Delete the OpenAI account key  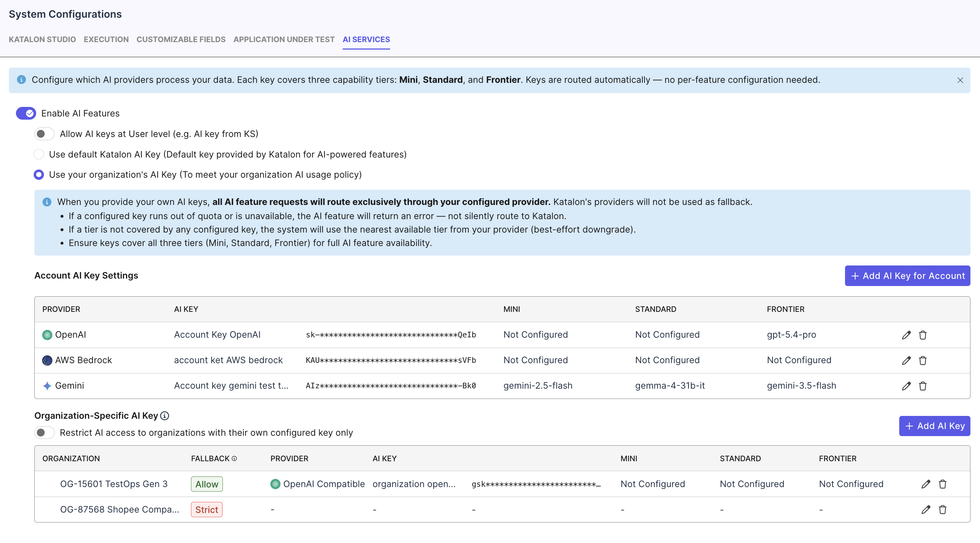(923, 335)
